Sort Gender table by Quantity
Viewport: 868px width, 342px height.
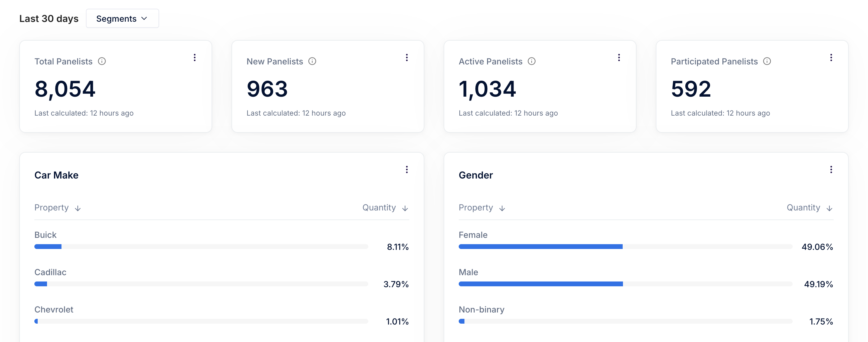(810, 208)
